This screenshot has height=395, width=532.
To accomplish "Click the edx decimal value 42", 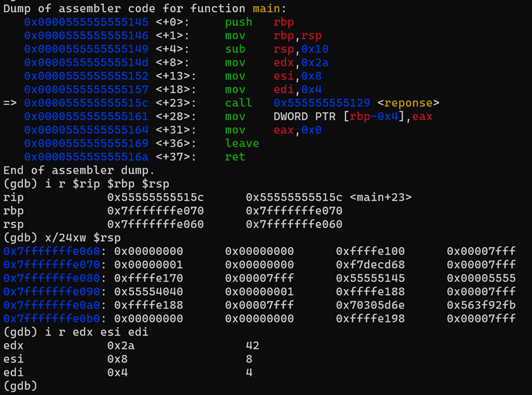I will click(x=253, y=346).
